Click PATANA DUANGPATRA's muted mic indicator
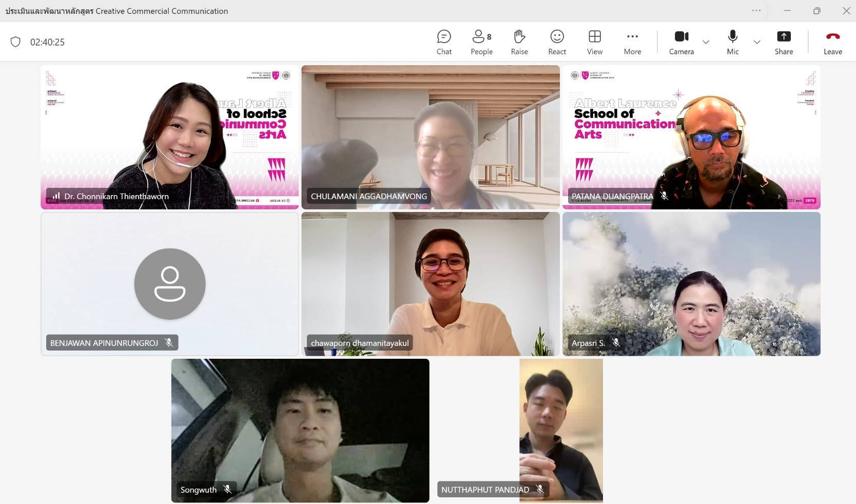 (664, 196)
